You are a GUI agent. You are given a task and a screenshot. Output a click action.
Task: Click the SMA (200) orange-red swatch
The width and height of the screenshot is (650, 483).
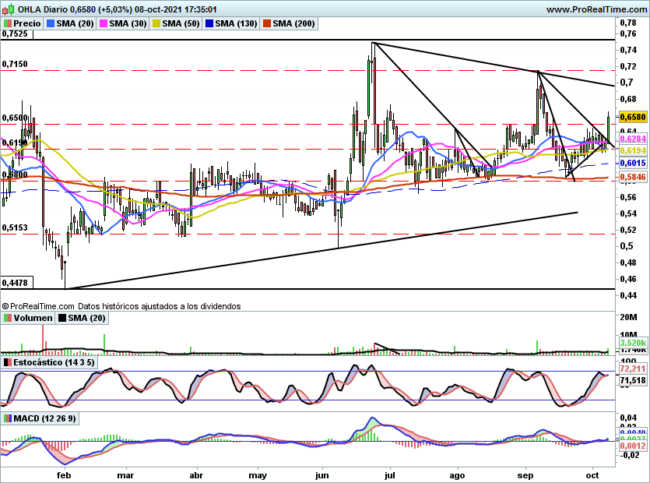pyautogui.click(x=267, y=24)
